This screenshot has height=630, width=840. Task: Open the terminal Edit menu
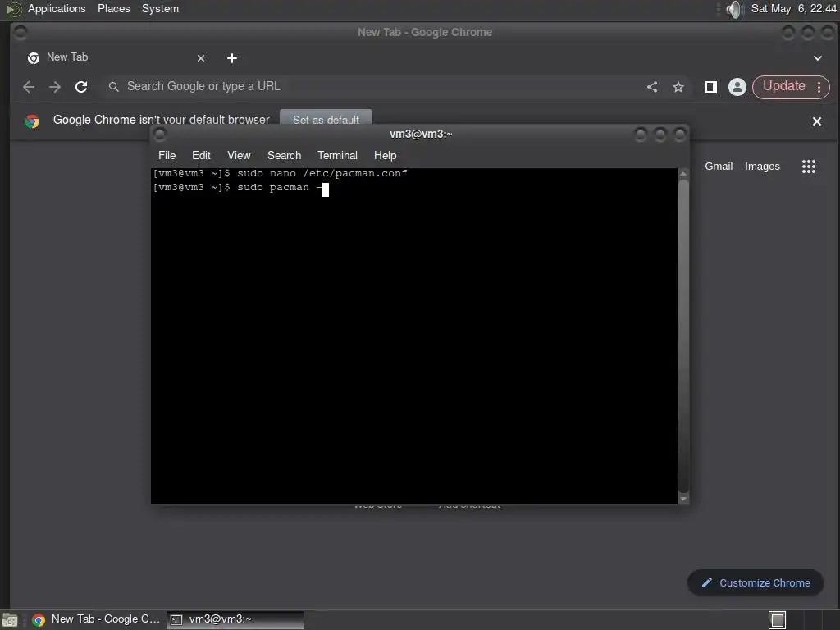[x=201, y=155]
